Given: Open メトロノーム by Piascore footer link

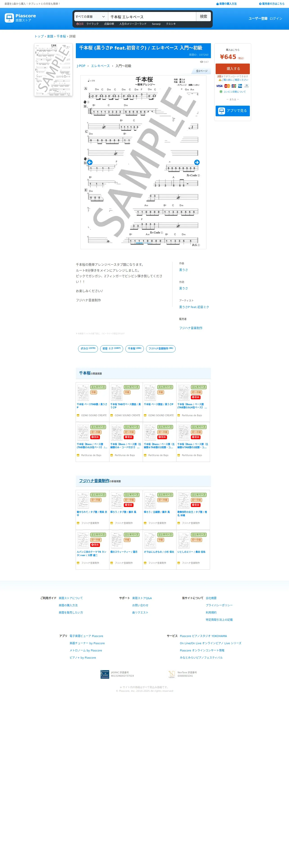Looking at the screenshot, I should [x=86, y=651].
